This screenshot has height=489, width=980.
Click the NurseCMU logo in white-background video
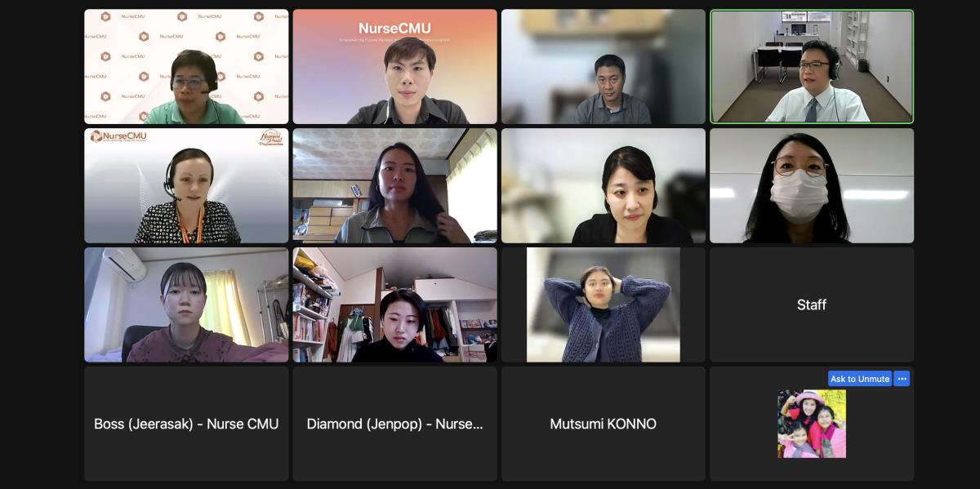(119, 137)
